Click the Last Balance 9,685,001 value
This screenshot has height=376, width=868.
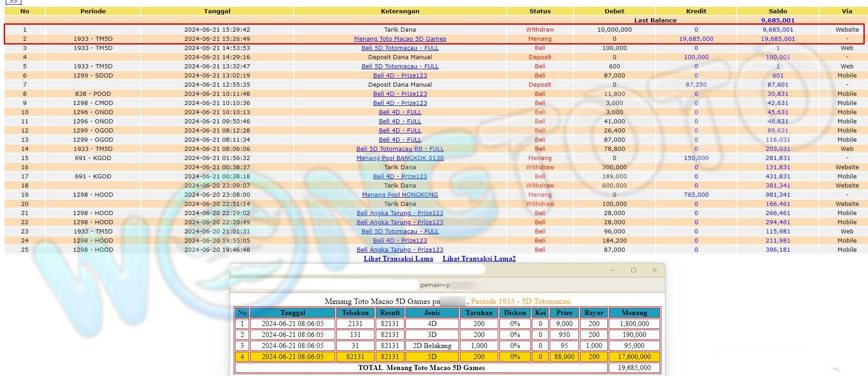coord(777,20)
